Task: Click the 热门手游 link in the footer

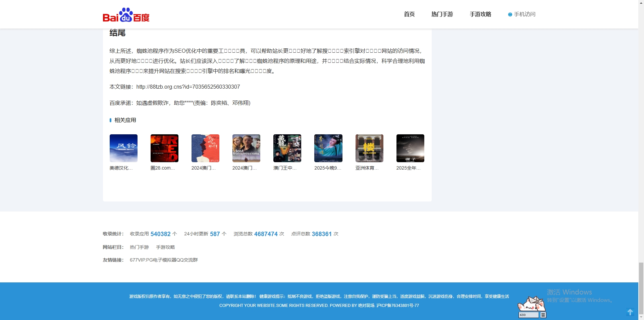Action: (139, 247)
